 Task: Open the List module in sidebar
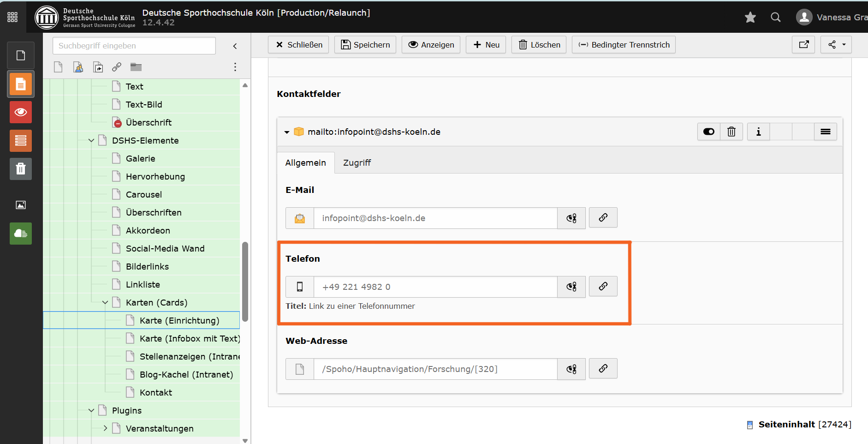coord(21,141)
